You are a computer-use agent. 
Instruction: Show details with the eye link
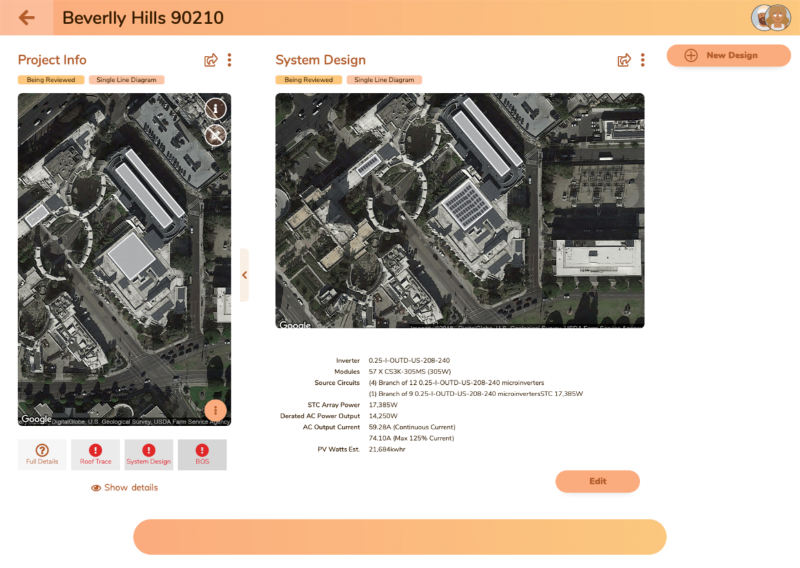(x=124, y=488)
